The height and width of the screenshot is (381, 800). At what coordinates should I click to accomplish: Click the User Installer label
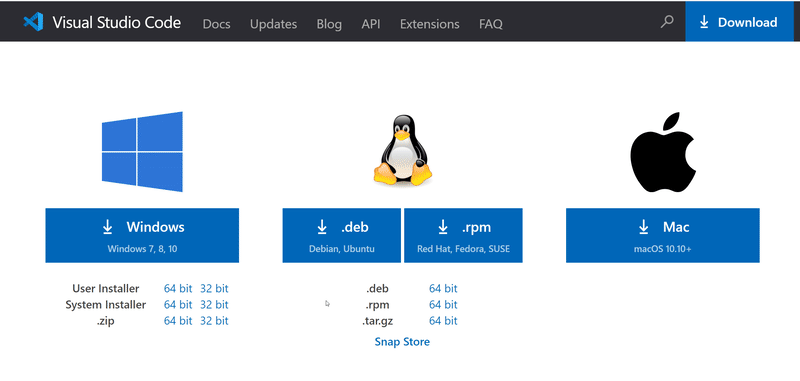click(106, 289)
